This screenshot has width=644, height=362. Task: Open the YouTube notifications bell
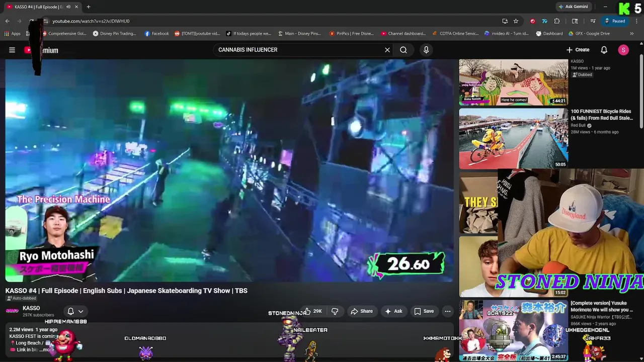[x=604, y=50]
